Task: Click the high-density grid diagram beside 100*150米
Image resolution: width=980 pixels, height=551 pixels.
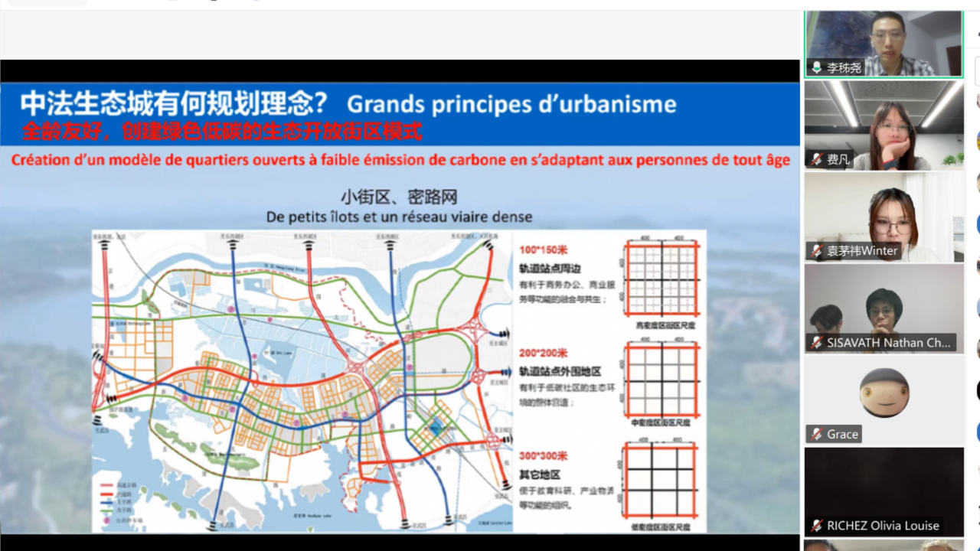Action: 661,279
